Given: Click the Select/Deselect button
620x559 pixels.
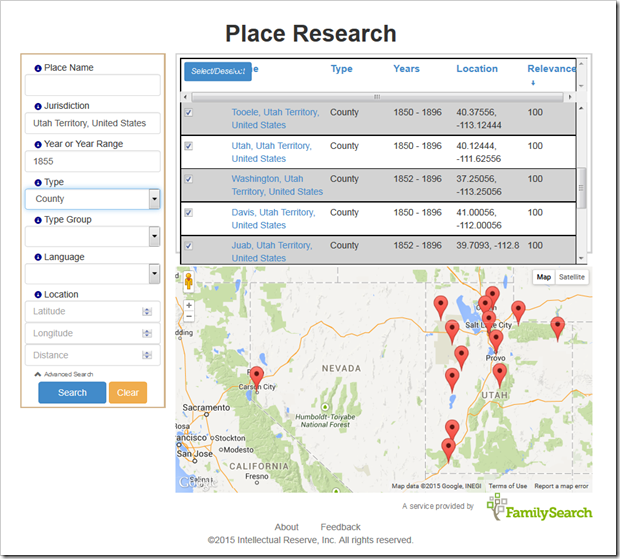Looking at the screenshot, I should pyautogui.click(x=218, y=72).
